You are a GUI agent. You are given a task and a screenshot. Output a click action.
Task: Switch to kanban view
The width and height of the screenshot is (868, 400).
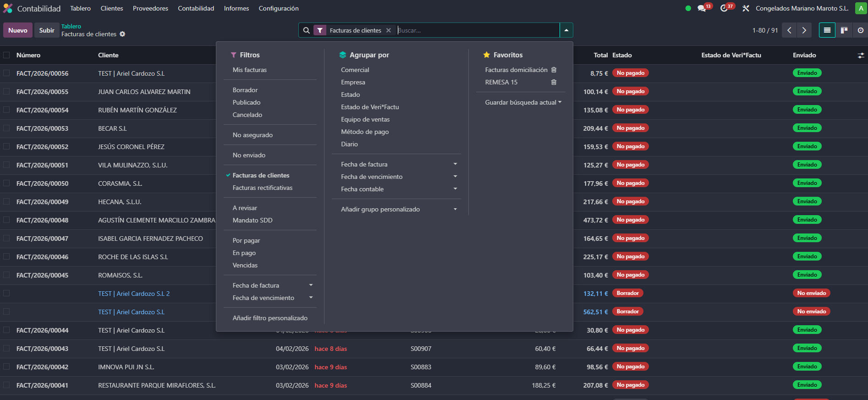[844, 30]
